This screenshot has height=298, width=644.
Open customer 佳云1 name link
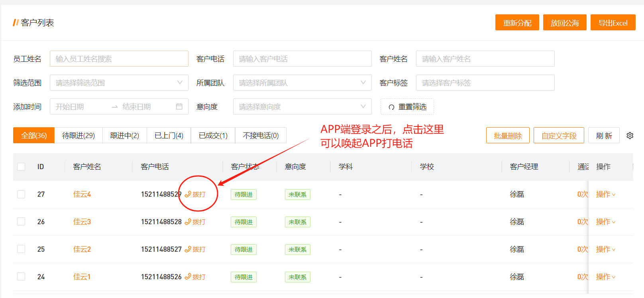82,277
